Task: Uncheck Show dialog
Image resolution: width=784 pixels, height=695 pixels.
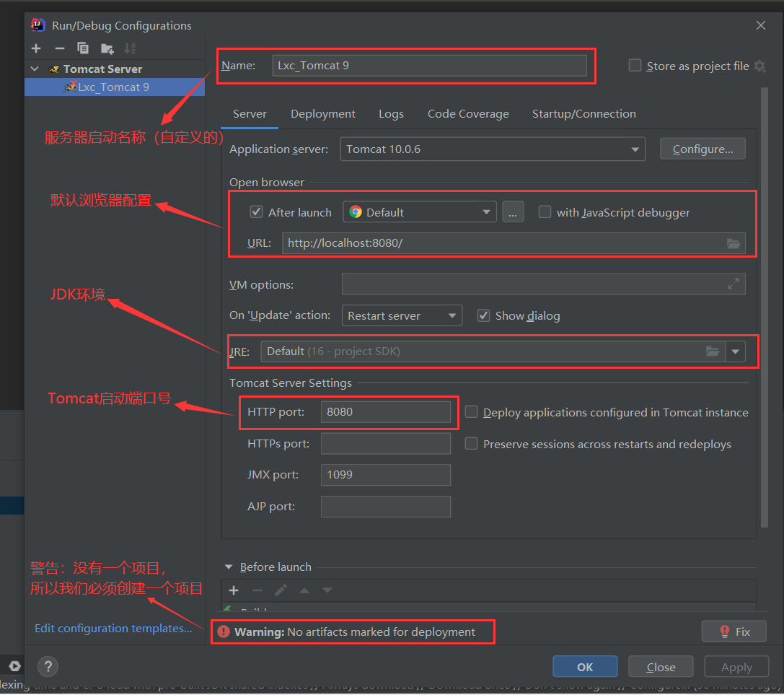Action: [x=483, y=315]
